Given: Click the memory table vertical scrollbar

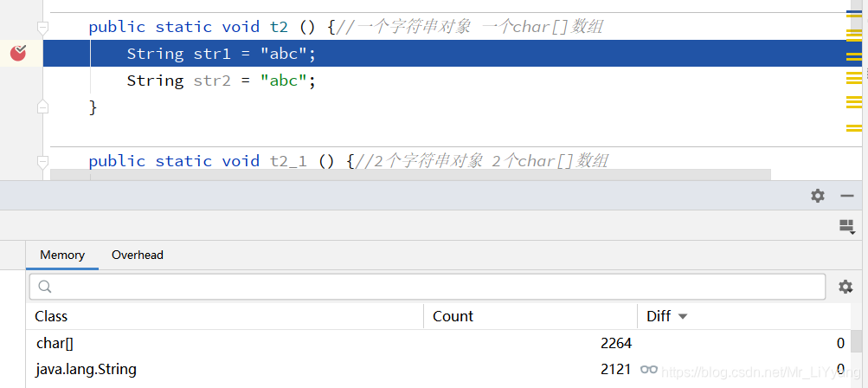Looking at the screenshot, I should click(857, 340).
